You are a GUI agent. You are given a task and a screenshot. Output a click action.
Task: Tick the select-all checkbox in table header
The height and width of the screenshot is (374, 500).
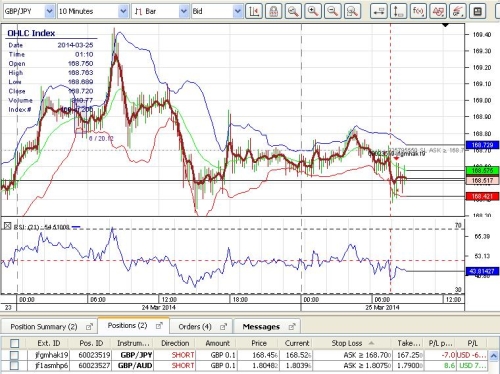tap(14, 343)
